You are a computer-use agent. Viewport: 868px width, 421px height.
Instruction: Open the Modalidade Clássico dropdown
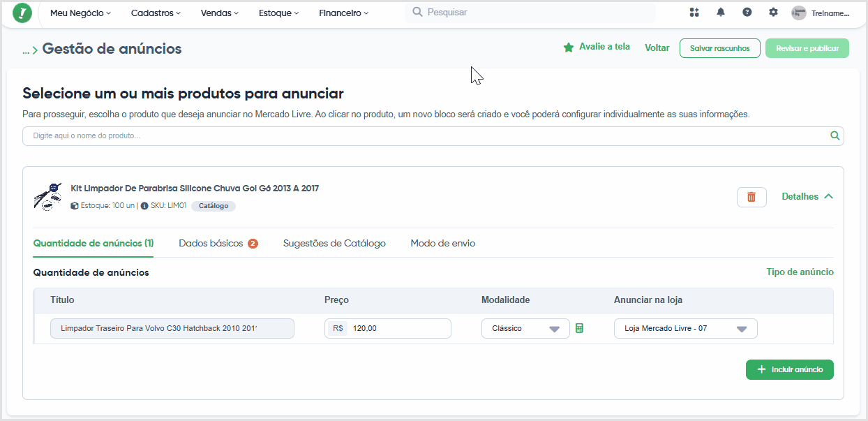[525, 328]
